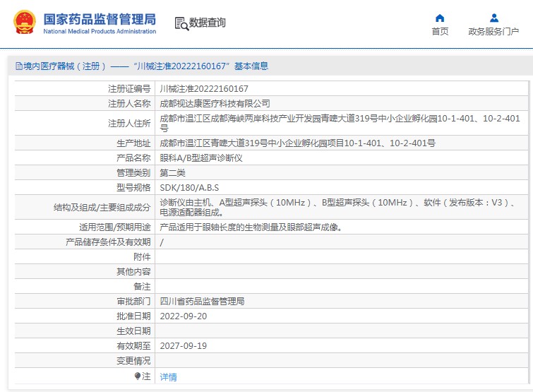Viewport: 533px width, 392px height.
Task: Click product name 眼科A/B型超声诊断仪
Action: coord(201,158)
